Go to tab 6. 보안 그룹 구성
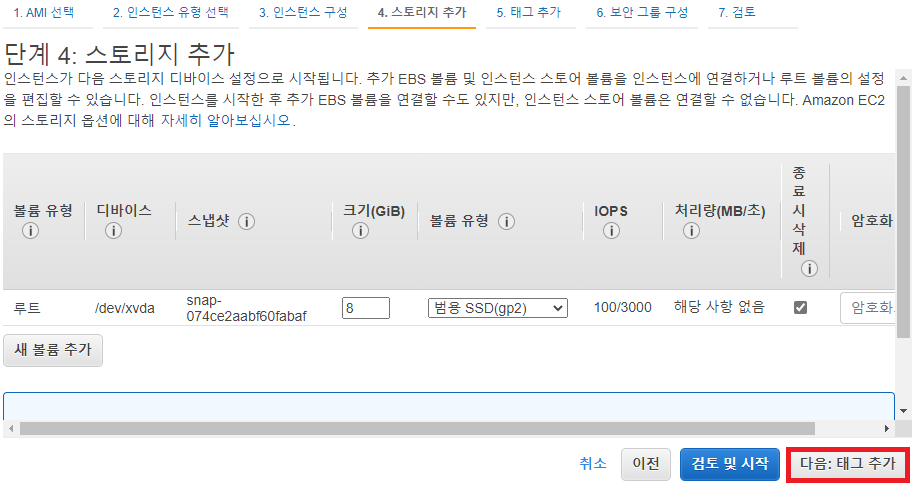Image resolution: width=918 pixels, height=487 pixels. click(642, 12)
